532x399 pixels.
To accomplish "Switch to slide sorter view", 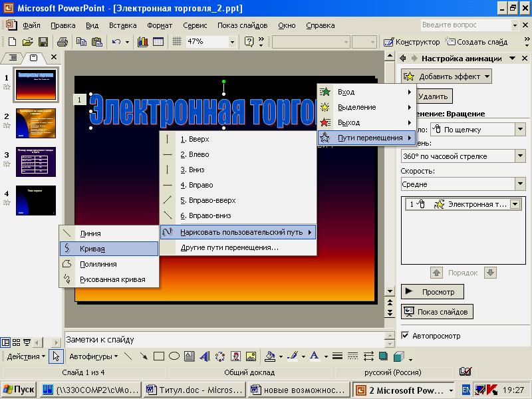I will pyautogui.click(x=16, y=342).
